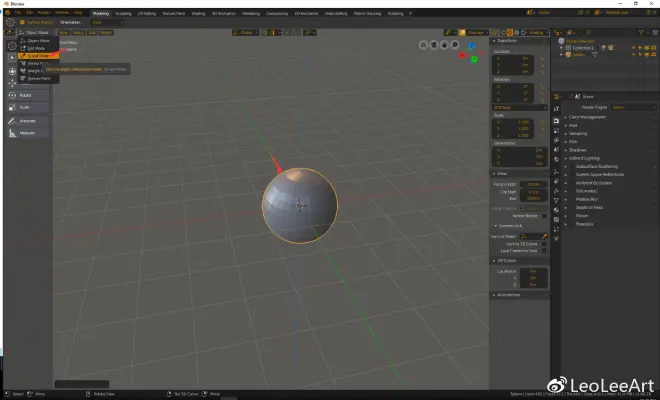Toggle X-ray button beside Overlays
Viewport: 660px width, 400px height.
pos(495,32)
